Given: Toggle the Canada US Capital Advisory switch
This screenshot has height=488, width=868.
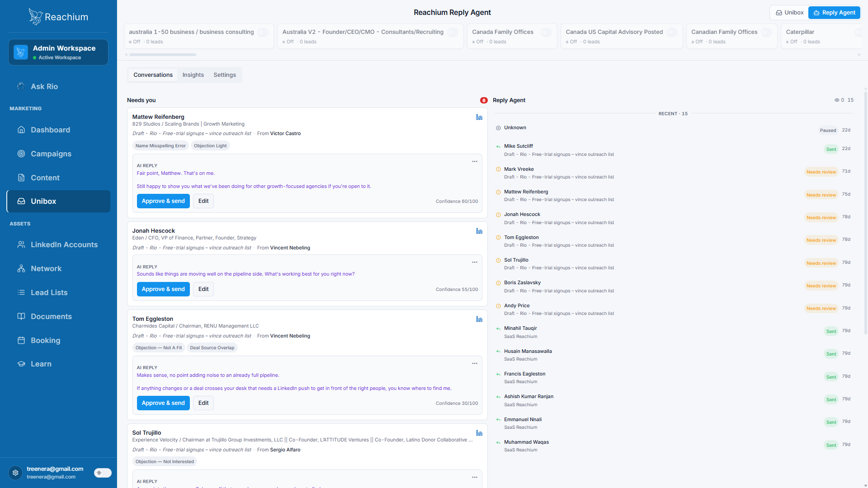Looking at the screenshot, I should tap(672, 32).
